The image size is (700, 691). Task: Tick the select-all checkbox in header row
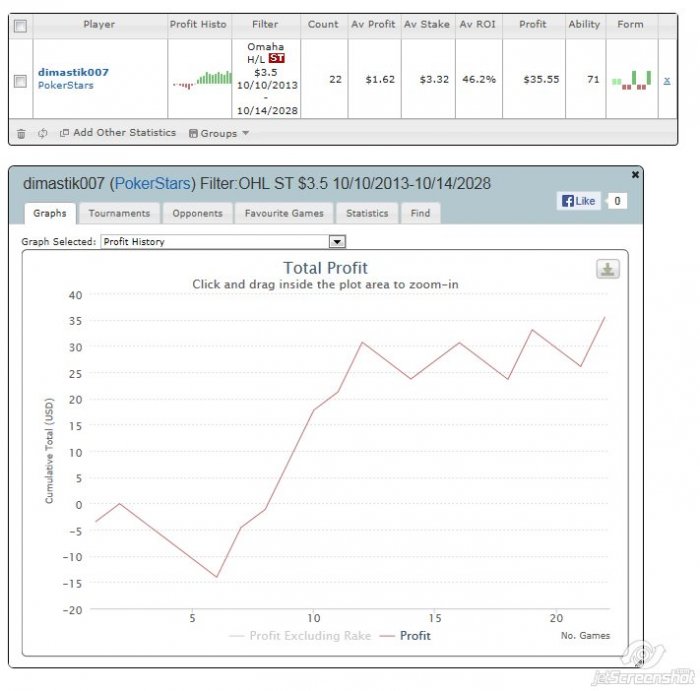pyautogui.click(x=20, y=26)
